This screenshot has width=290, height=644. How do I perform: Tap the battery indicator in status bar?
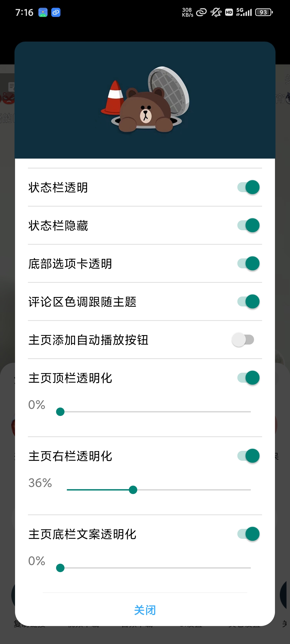coord(264,12)
